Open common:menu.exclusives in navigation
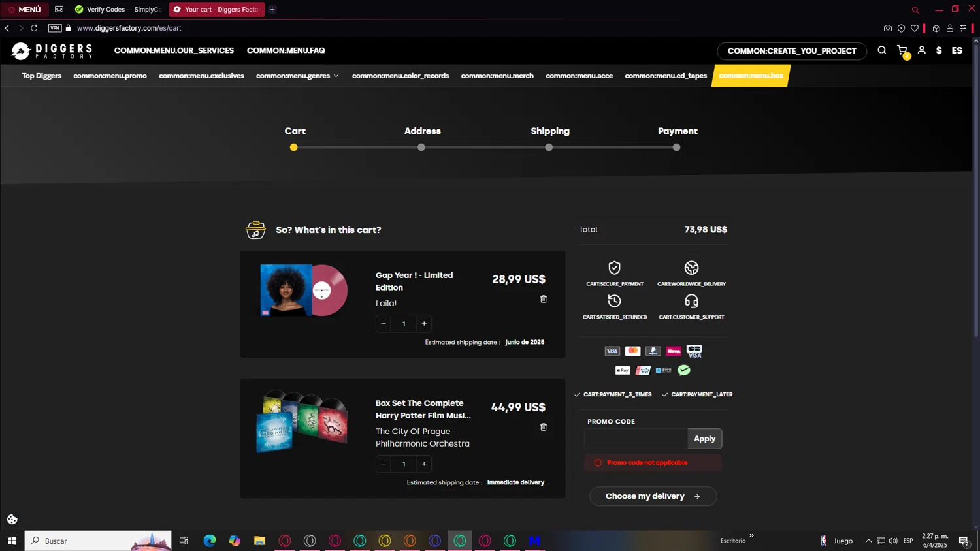Viewport: 980px width, 551px height. pos(201,76)
